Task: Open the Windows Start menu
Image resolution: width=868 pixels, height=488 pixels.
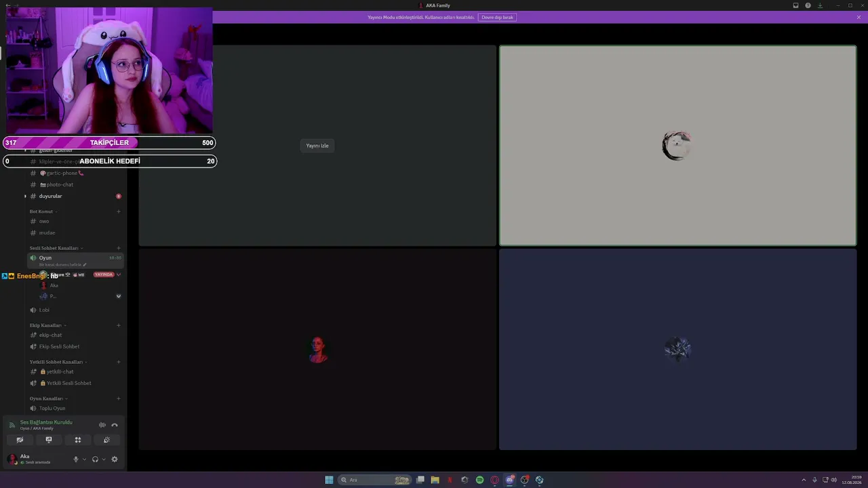Action: coord(329,480)
